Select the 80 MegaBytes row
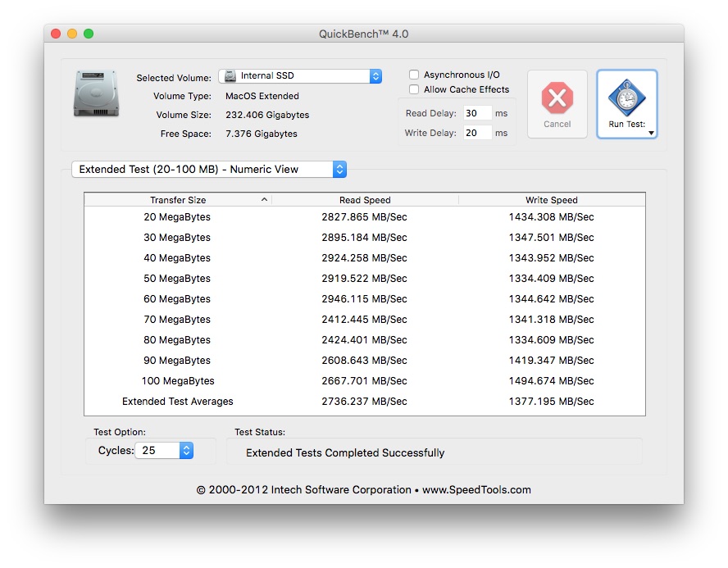The height and width of the screenshot is (568, 728). pyautogui.click(x=365, y=339)
